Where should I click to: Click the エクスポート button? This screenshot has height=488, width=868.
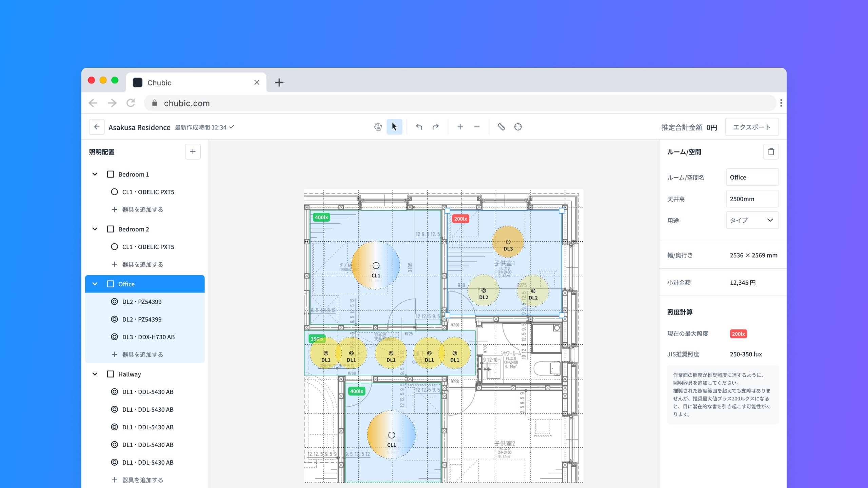pos(752,127)
